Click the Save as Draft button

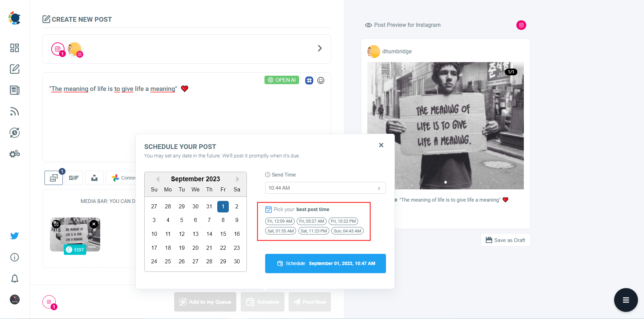(x=505, y=240)
